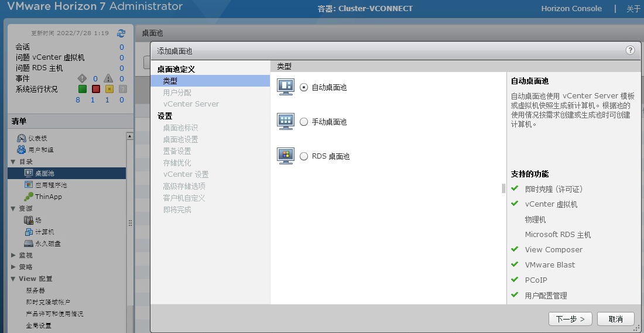Click the 8 count under green status
The width and height of the screenshot is (644, 333).
pos(78,99)
